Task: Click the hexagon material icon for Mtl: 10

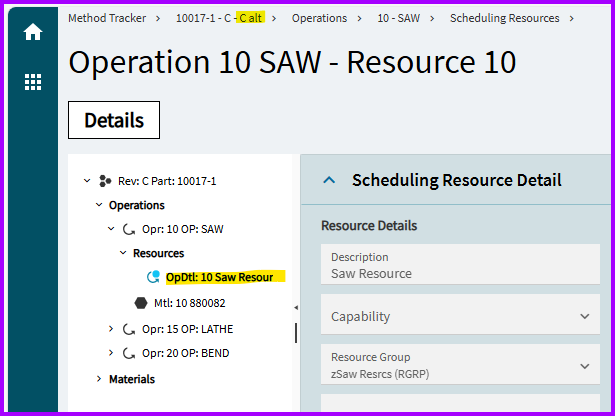Action: [x=141, y=303]
